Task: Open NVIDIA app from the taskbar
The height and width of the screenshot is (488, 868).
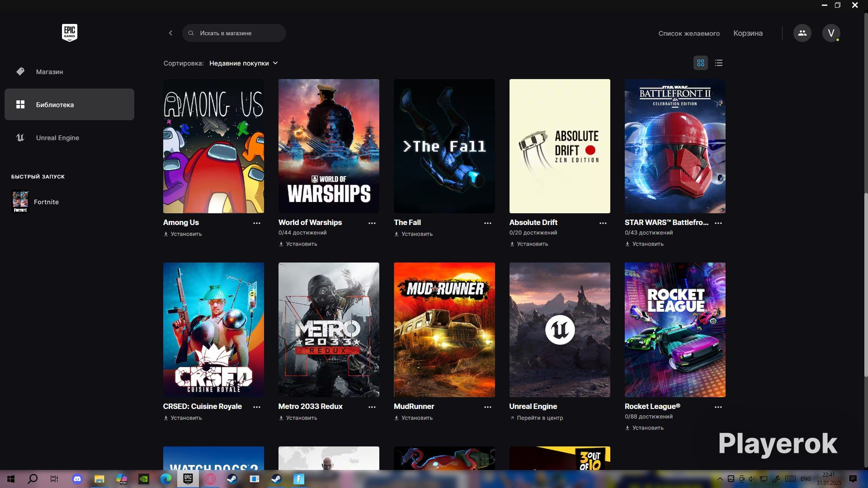Action: [x=144, y=479]
